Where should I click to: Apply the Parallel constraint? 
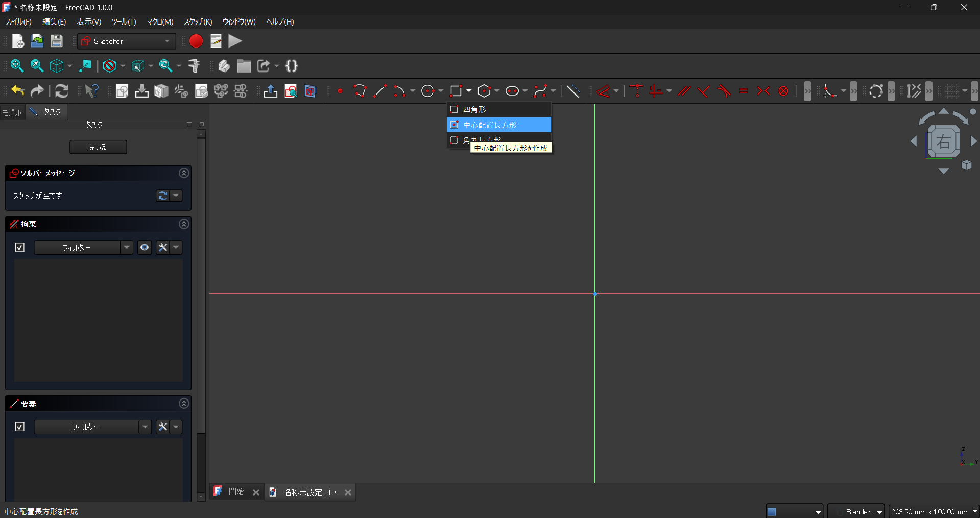[x=684, y=91]
